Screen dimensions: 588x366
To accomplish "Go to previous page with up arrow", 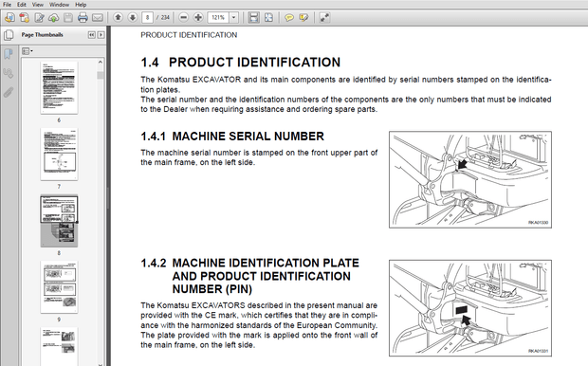I will coord(119,17).
